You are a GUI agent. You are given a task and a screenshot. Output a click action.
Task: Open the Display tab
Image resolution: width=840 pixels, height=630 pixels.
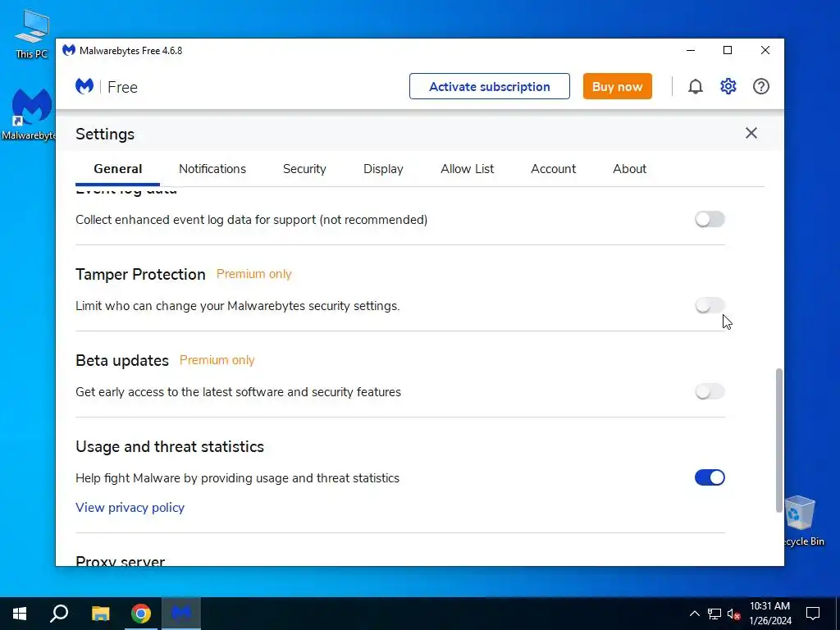pos(383,169)
